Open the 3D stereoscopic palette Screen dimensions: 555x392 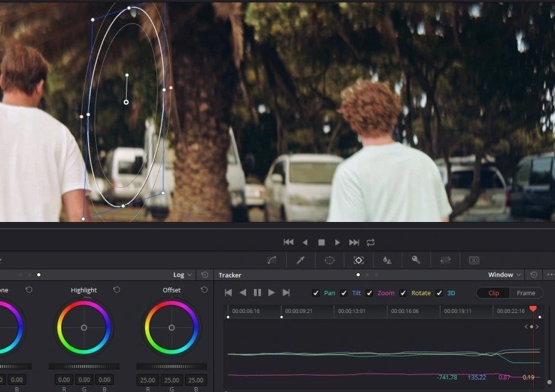(474, 260)
